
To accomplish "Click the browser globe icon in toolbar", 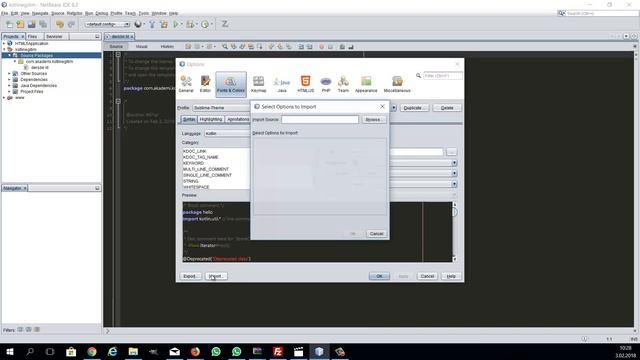I will [x=138, y=24].
